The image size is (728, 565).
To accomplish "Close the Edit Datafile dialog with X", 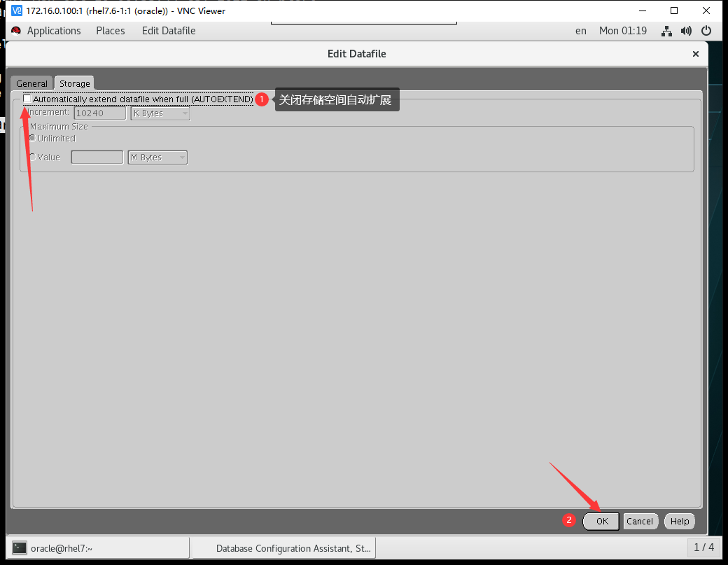I will [695, 54].
